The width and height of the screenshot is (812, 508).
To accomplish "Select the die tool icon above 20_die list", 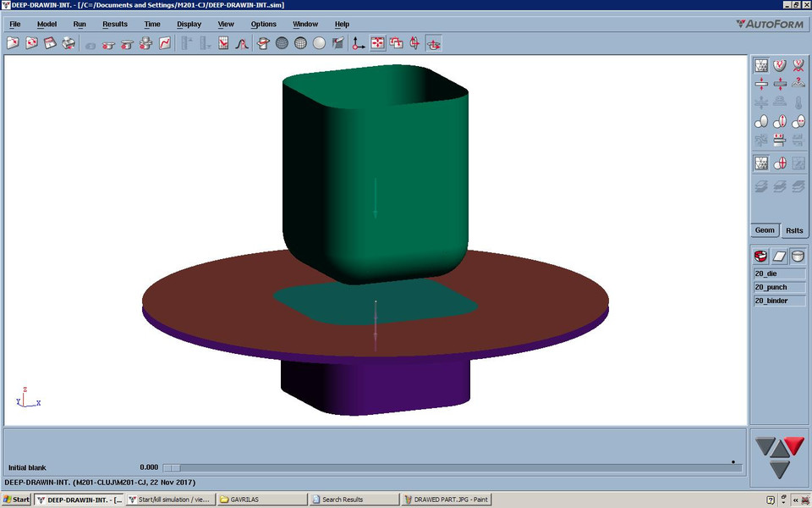I will coord(760,256).
